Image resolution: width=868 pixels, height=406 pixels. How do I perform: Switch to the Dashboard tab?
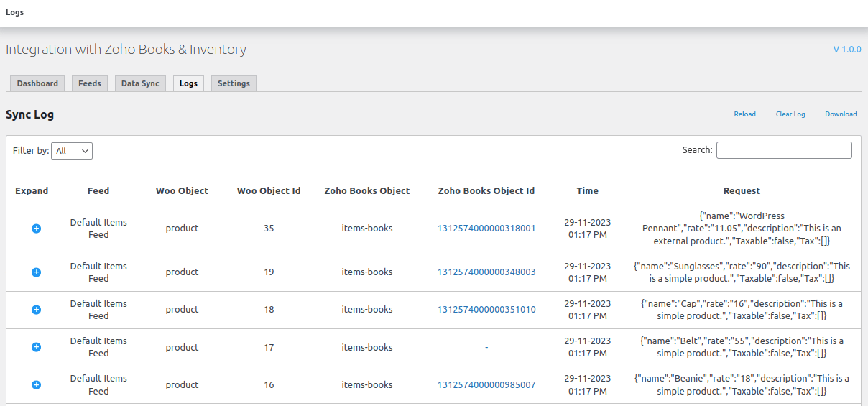(37, 83)
